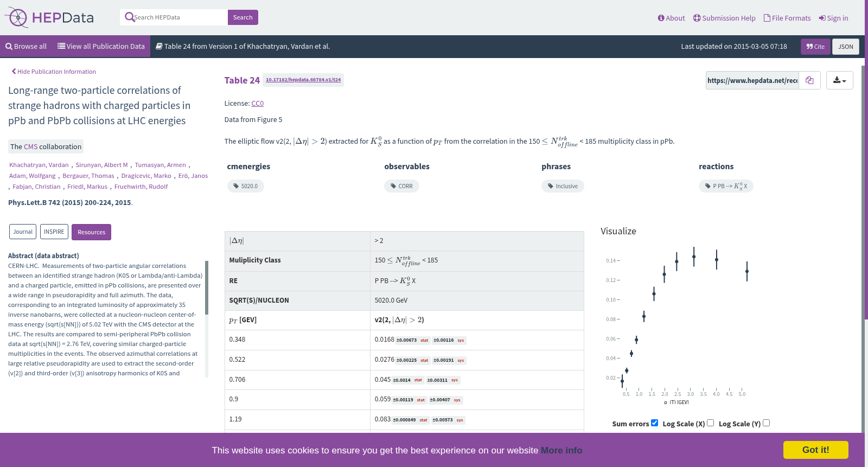This screenshot has width=868, height=467.
Task: Toggle the Sum errors checkbox
Action: 654,423
